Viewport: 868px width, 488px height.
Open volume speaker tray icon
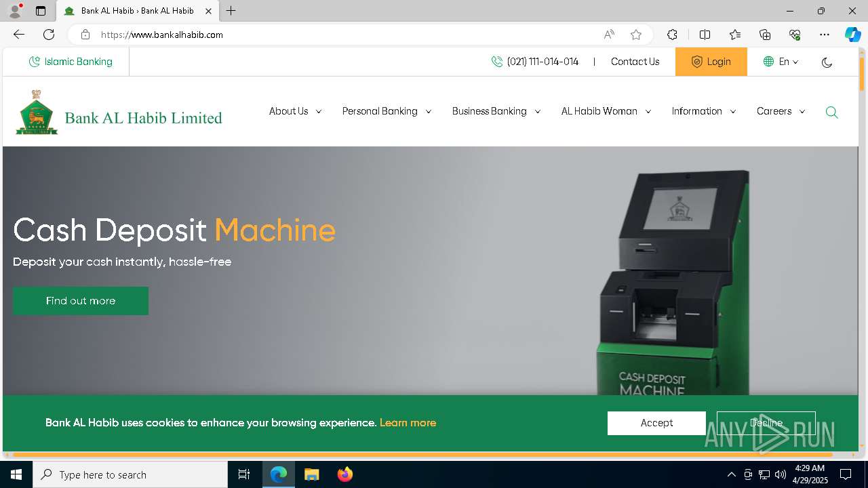(780, 474)
